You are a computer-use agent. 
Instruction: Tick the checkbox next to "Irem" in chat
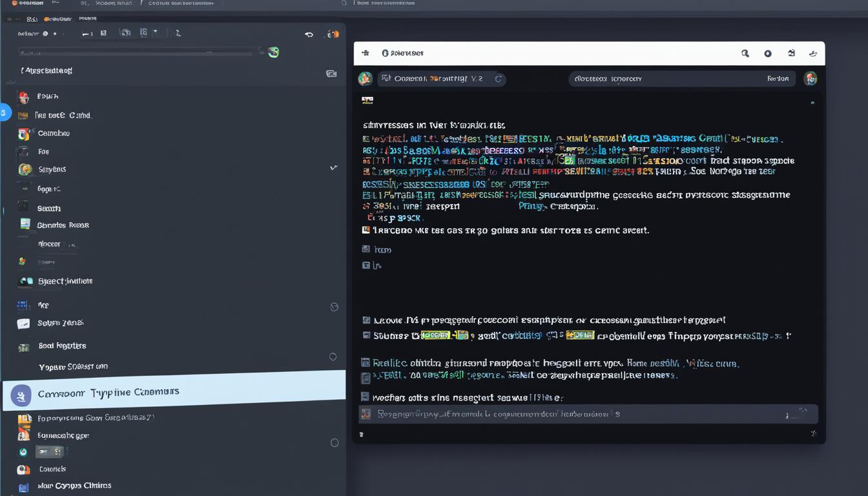pos(366,249)
